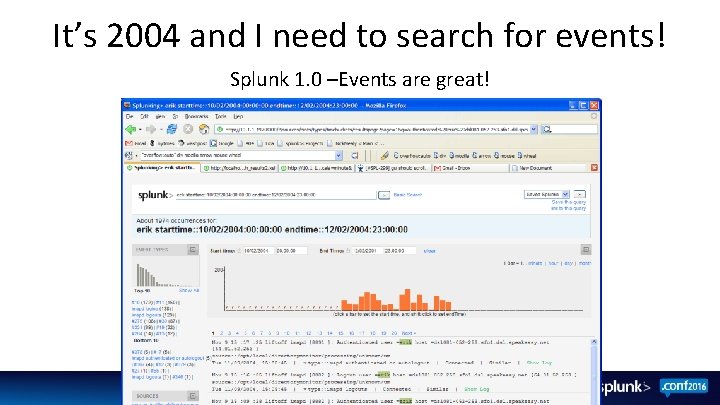Reload the page with Firefox refresh icon
720x405 pixels.
[172, 129]
